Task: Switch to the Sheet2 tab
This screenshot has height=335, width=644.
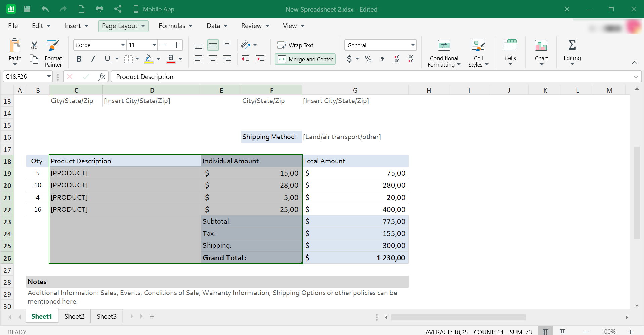Action: pyautogui.click(x=75, y=316)
